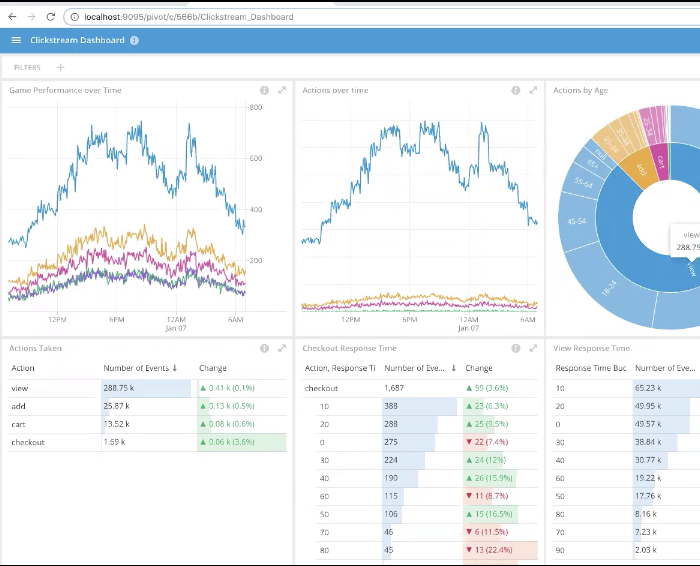Expand the Actions over time chart to fullscreen
This screenshot has height=566, width=700.
point(533,90)
